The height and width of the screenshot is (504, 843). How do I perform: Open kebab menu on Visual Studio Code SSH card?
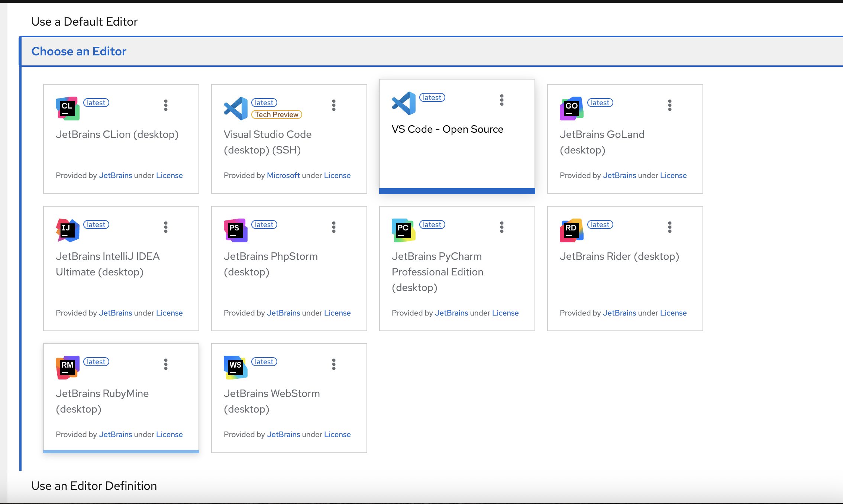(x=334, y=105)
